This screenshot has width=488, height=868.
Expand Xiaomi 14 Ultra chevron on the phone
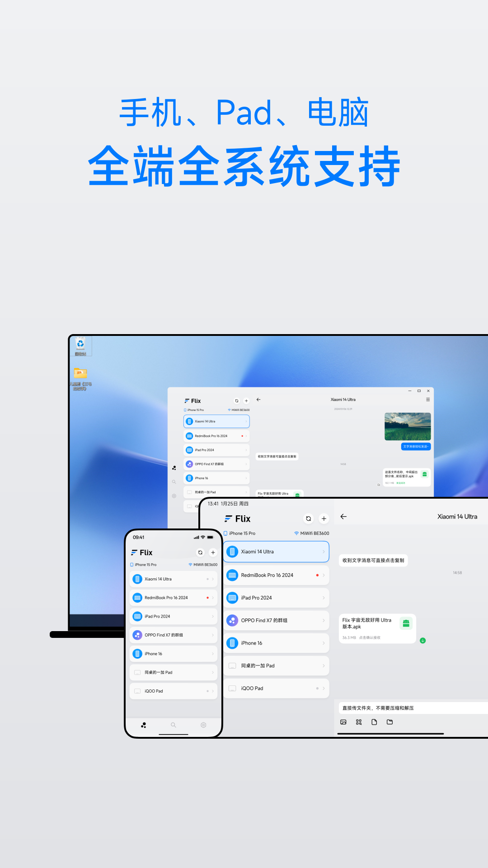point(213,579)
